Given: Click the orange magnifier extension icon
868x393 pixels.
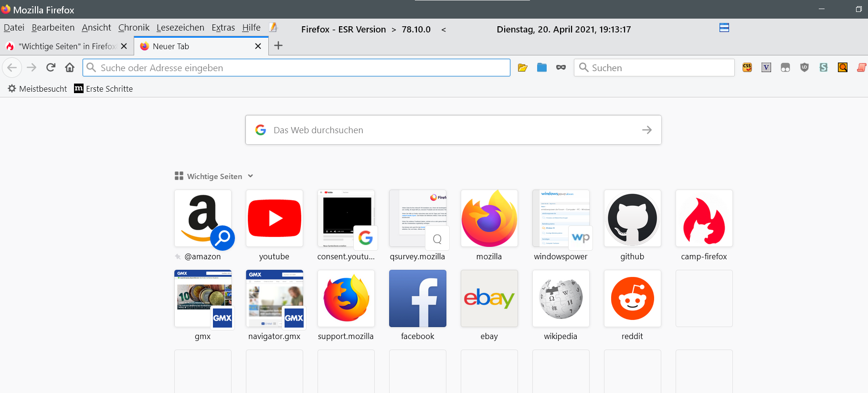Looking at the screenshot, I should (843, 68).
